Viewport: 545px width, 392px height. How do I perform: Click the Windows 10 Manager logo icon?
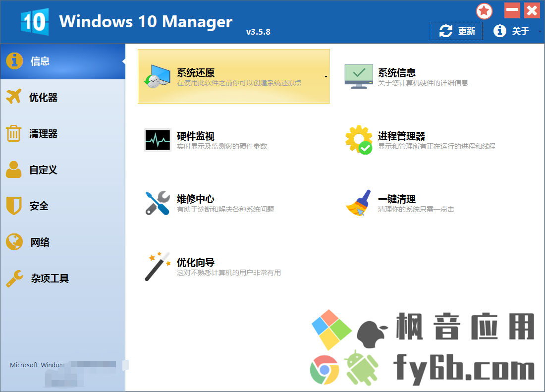click(x=34, y=21)
